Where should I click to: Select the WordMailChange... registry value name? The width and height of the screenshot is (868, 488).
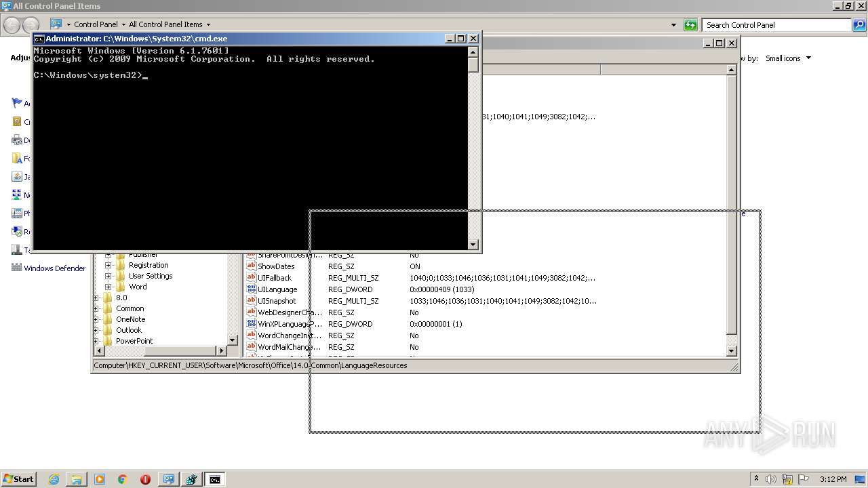[290, 347]
